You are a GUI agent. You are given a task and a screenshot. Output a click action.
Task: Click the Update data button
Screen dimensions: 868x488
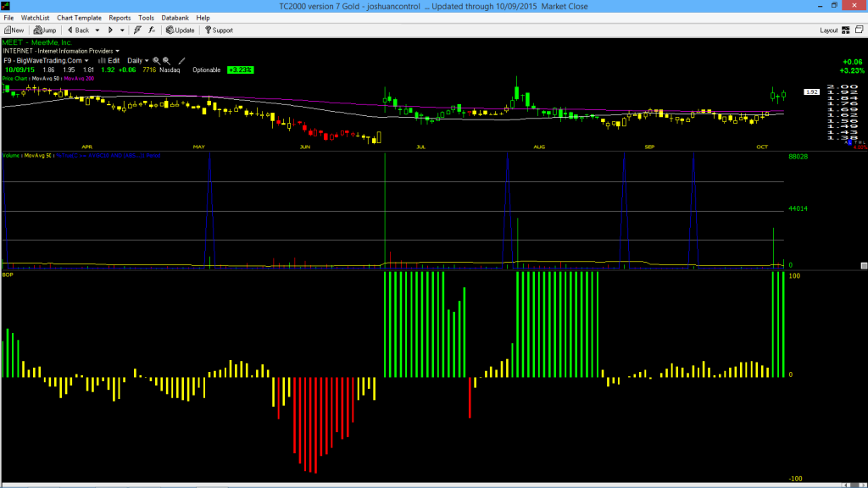(x=181, y=30)
